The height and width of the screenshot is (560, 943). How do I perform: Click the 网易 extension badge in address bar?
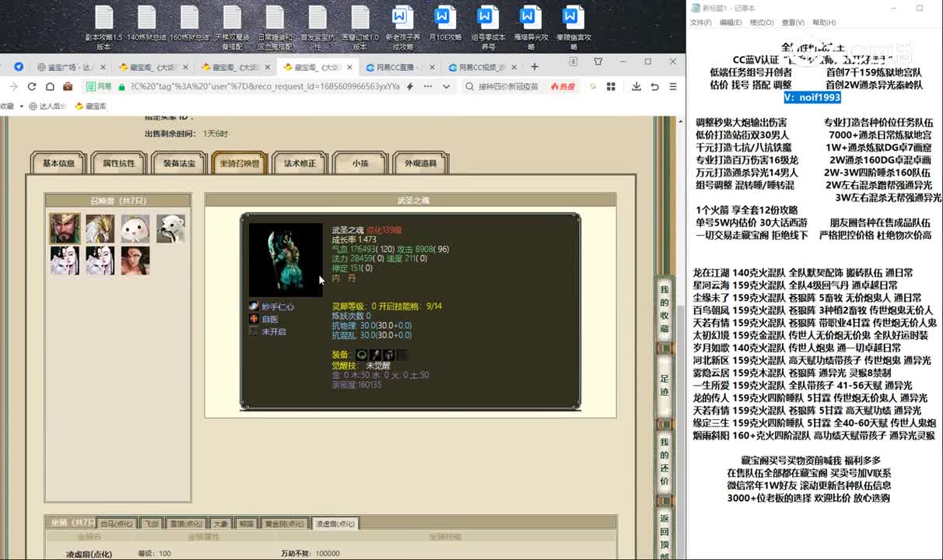[95, 87]
